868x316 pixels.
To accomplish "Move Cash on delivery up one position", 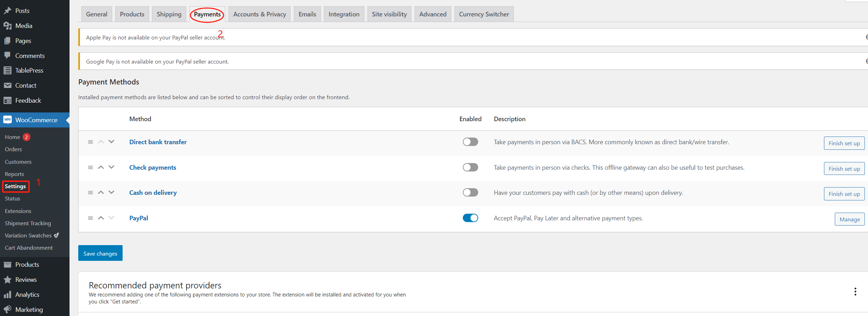I will point(101,192).
